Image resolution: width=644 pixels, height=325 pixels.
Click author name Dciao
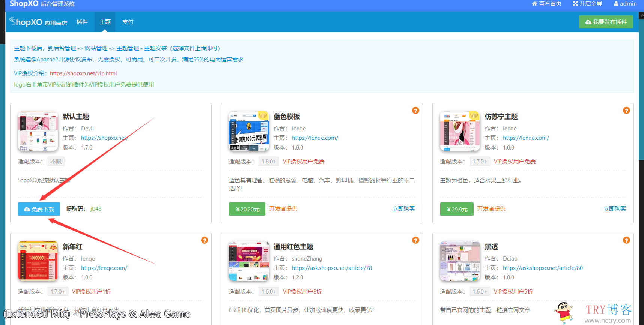[x=510, y=259]
